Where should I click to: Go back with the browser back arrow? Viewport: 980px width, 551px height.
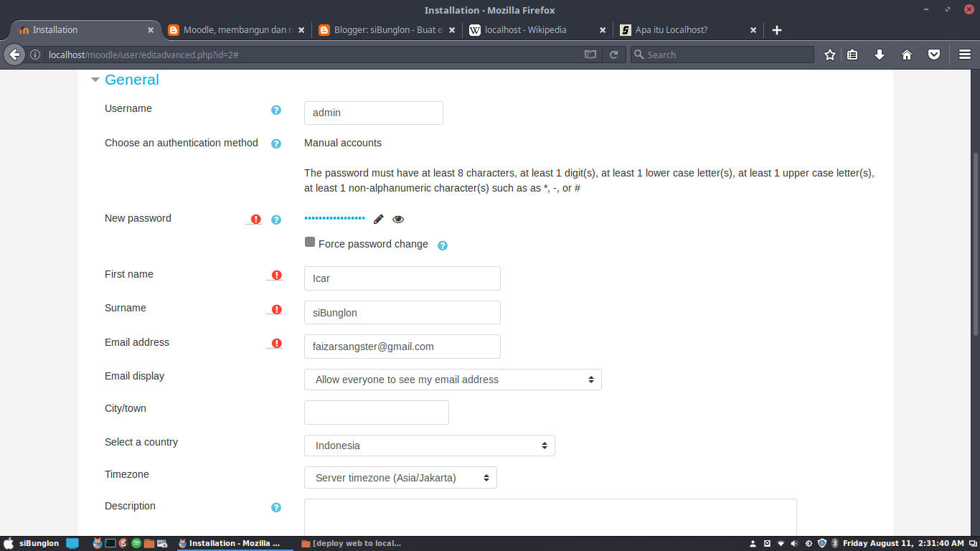pos(14,55)
